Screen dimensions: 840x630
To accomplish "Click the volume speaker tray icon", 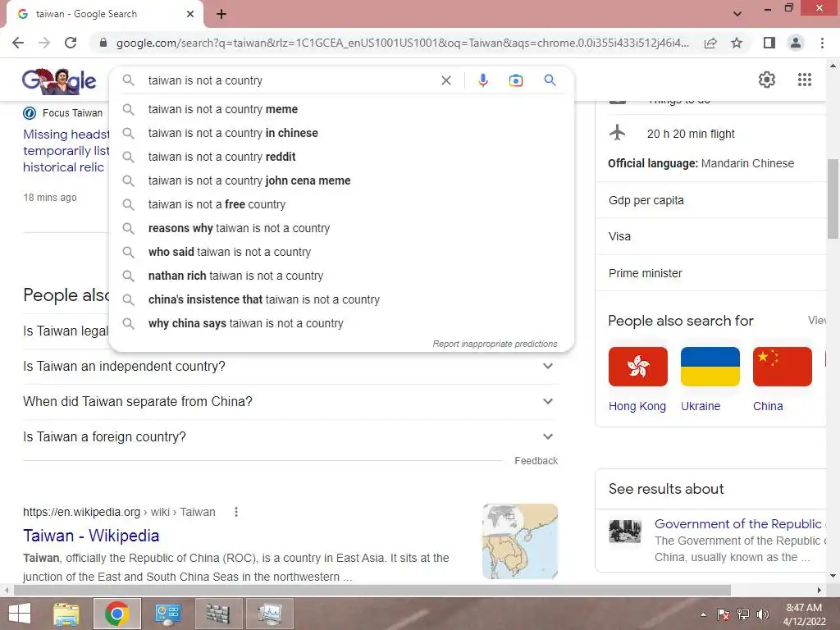I will 762,614.
